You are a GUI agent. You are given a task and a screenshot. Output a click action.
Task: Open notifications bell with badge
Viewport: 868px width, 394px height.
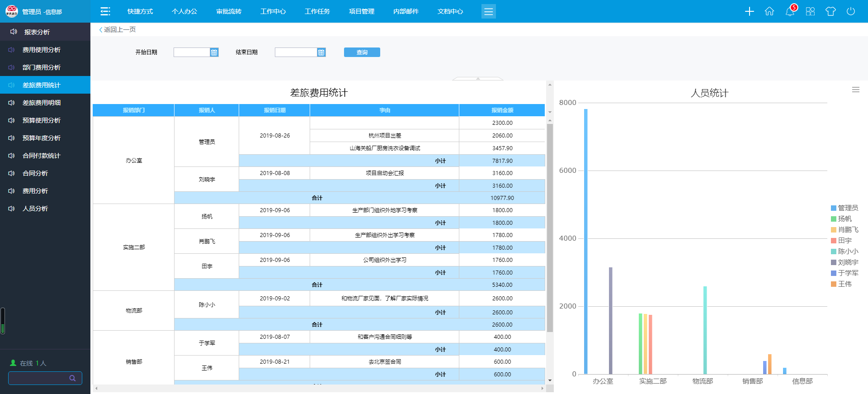pyautogui.click(x=790, y=11)
